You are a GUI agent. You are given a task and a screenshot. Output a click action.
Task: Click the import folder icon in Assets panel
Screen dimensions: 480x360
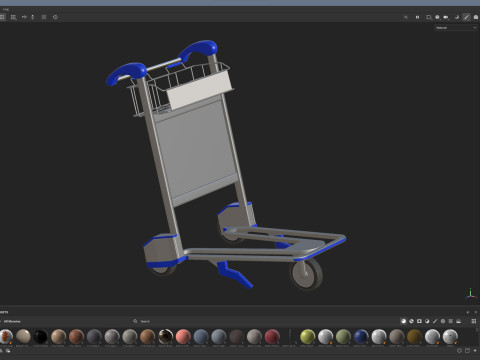[467, 351]
